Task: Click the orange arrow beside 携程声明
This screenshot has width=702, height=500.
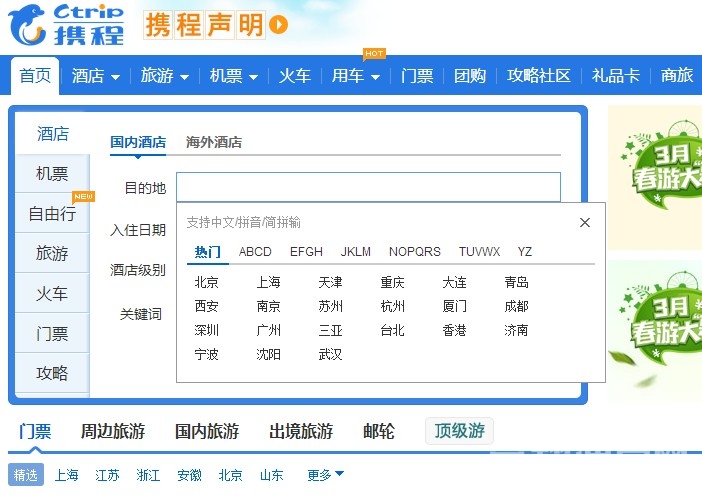Action: click(278, 25)
